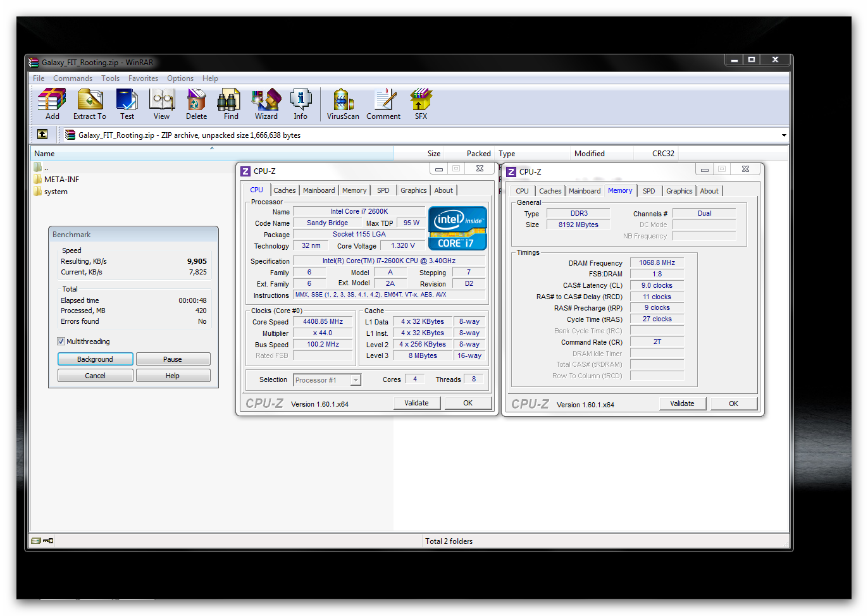Screen dimensions: 868x616
Task: Open the WinRAR Help menu
Action: pos(210,78)
